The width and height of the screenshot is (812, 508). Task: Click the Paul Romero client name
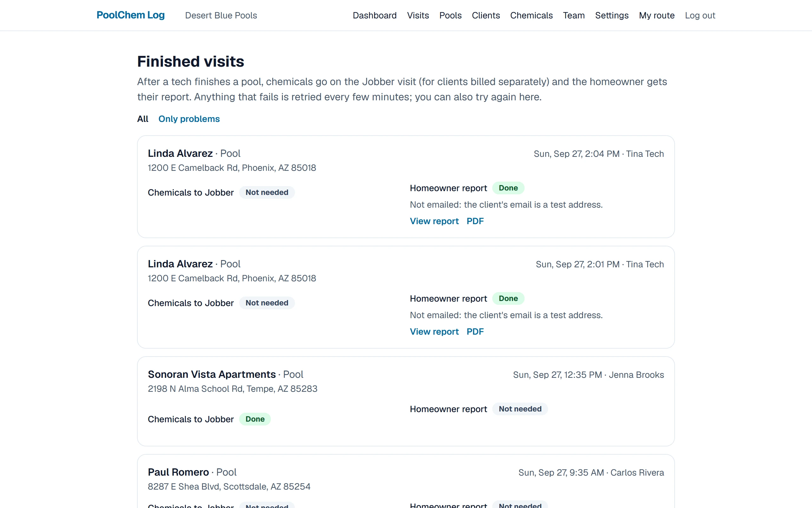click(x=178, y=472)
